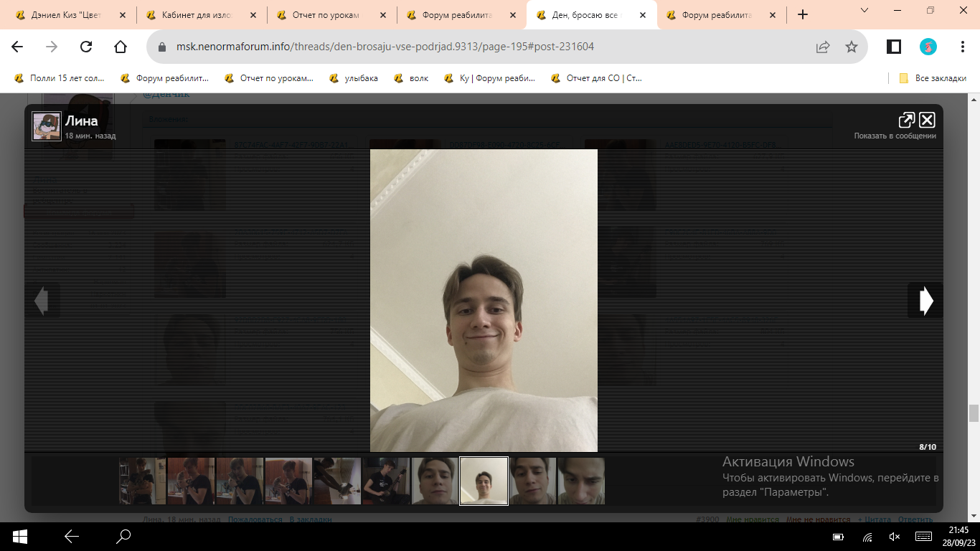
Task: Advance to the next photo with right arrow
Action: pos(925,301)
